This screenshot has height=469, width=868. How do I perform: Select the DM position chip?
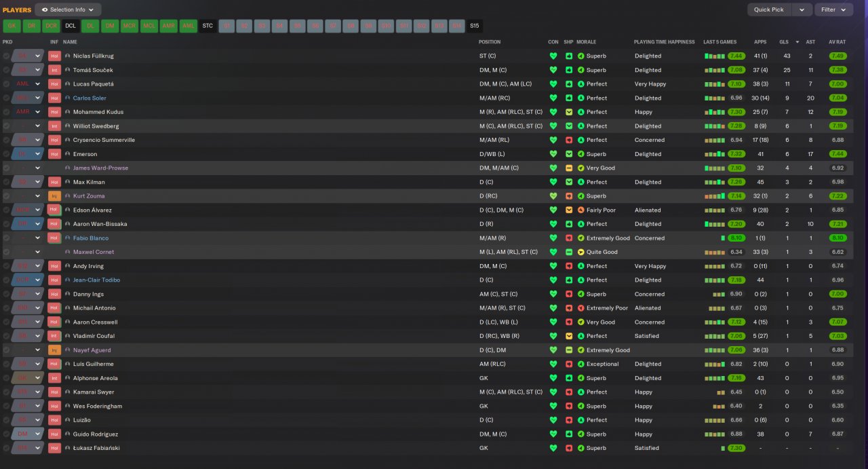point(109,26)
